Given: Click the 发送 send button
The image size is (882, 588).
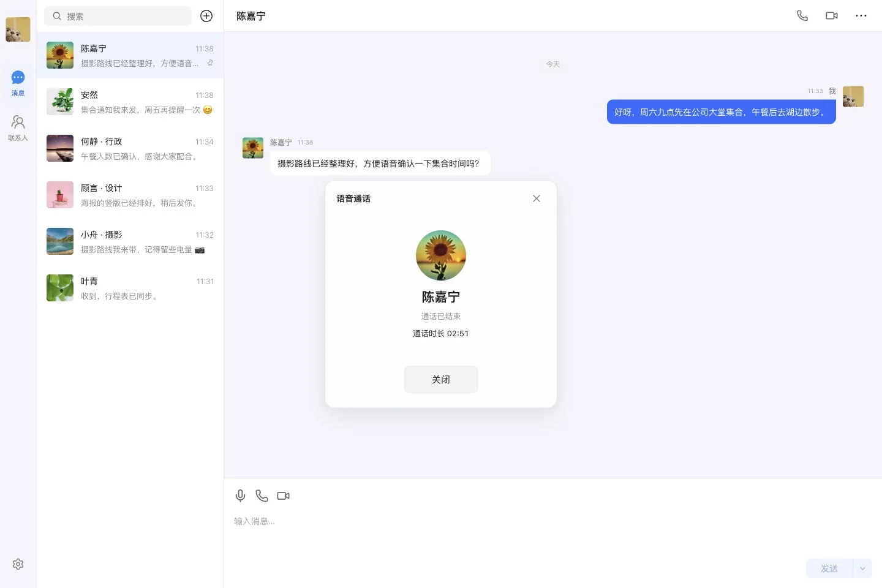Looking at the screenshot, I should click(829, 568).
